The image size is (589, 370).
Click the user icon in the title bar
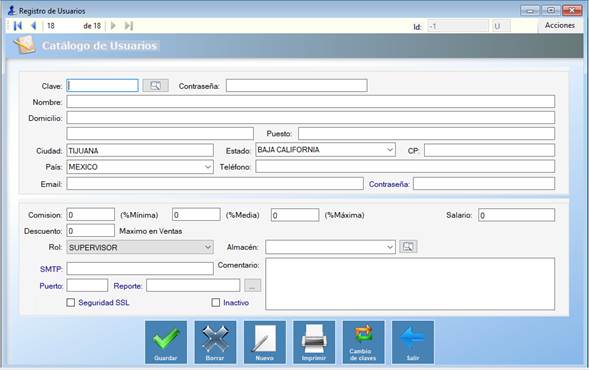(x=12, y=11)
